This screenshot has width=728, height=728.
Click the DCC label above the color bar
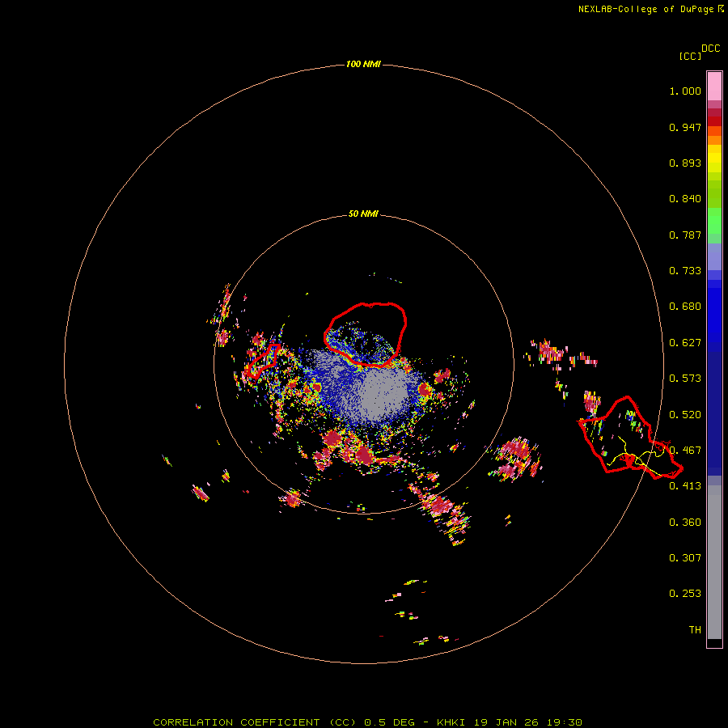pos(710,49)
